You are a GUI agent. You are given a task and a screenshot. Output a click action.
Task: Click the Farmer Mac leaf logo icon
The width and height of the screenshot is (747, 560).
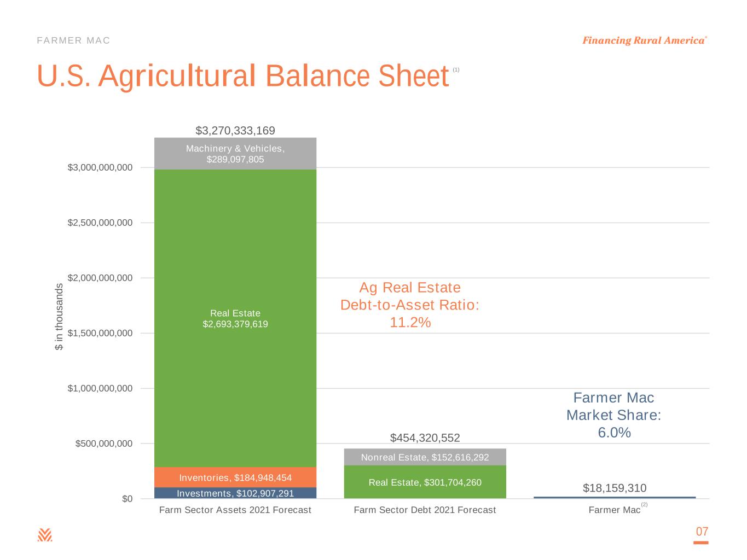click(x=45, y=535)
